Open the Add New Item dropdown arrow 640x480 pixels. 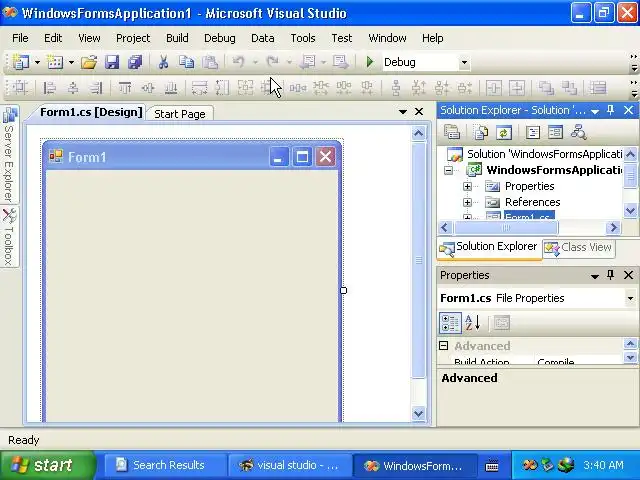tap(71, 62)
